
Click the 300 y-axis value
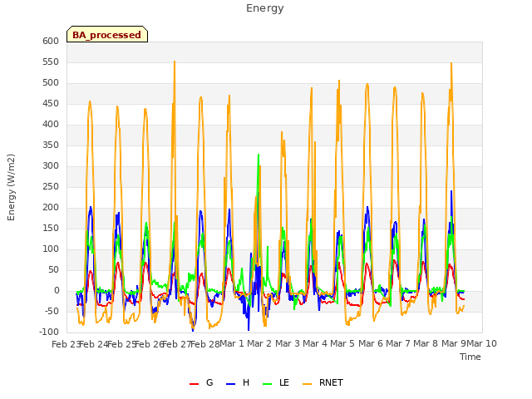[x=51, y=166]
